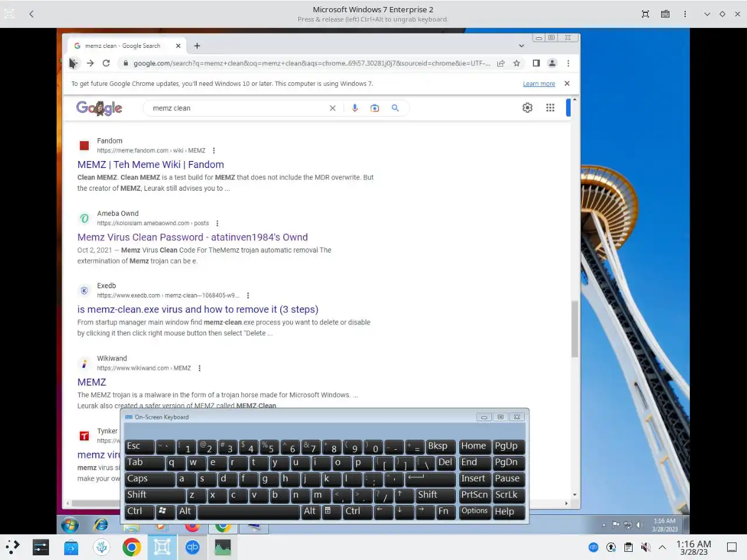Click the horizontal scroll right arrow

566,503
